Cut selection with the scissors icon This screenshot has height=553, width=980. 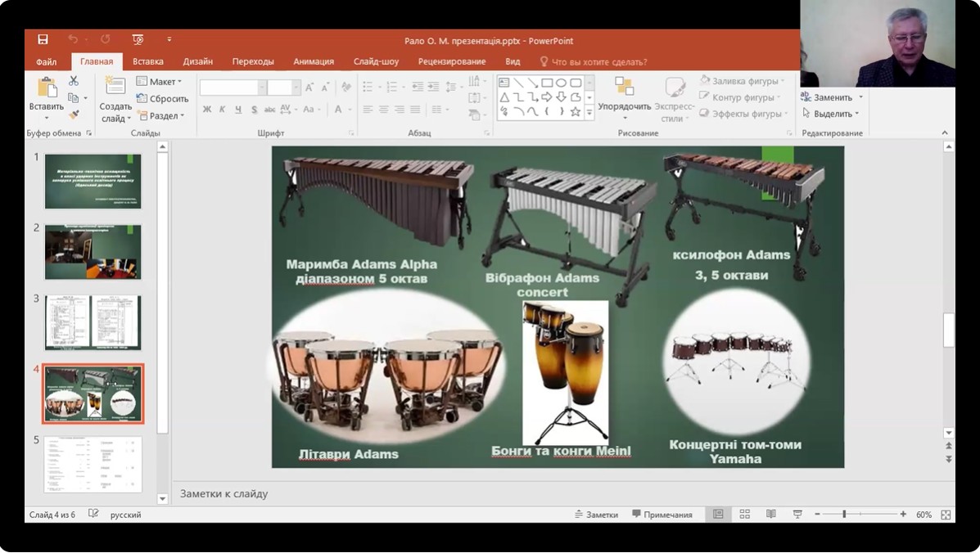click(x=74, y=81)
